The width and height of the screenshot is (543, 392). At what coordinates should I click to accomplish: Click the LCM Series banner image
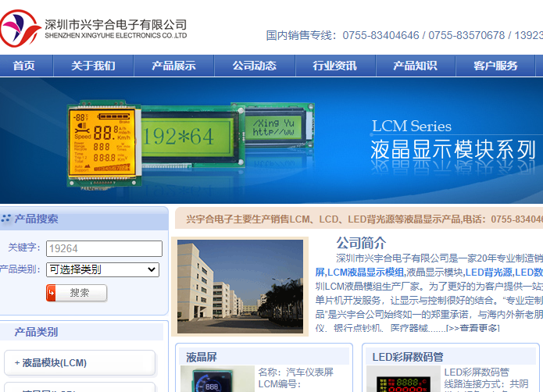pos(272,140)
